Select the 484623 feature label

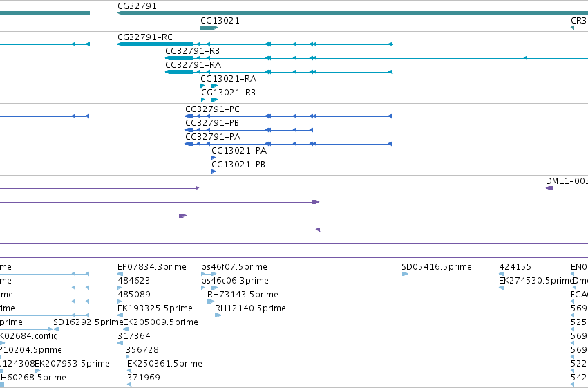pos(133,281)
